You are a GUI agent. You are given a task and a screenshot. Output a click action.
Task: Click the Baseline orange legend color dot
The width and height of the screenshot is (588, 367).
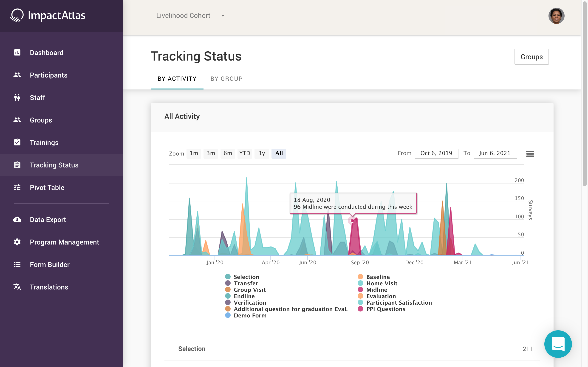click(x=360, y=277)
